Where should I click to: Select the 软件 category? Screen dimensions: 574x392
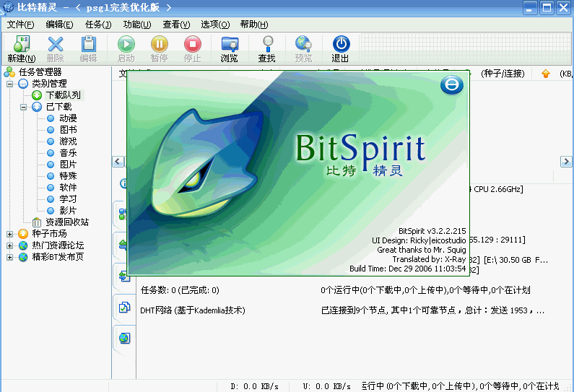click(x=68, y=188)
